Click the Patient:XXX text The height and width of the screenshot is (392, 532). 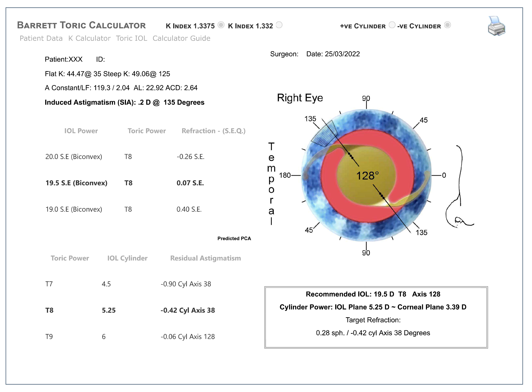click(x=64, y=59)
